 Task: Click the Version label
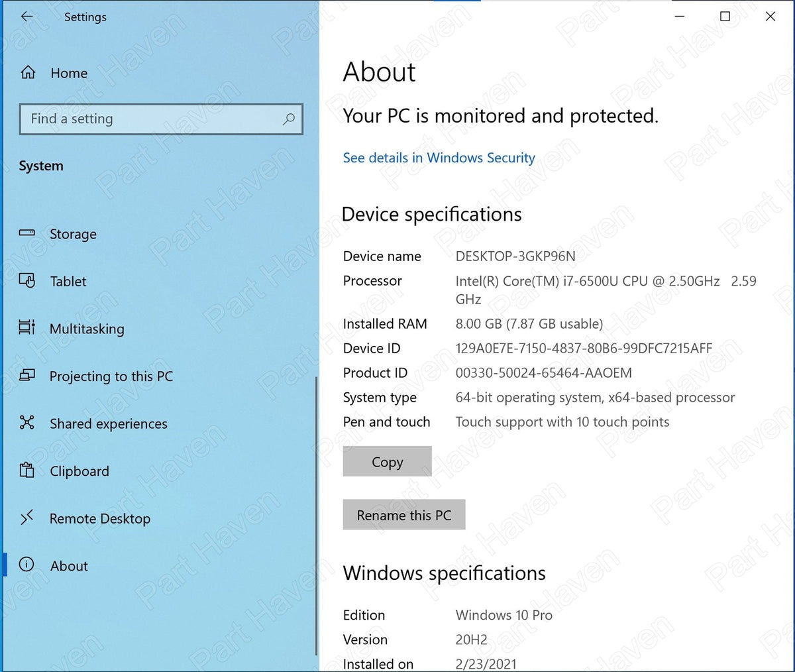pos(365,640)
